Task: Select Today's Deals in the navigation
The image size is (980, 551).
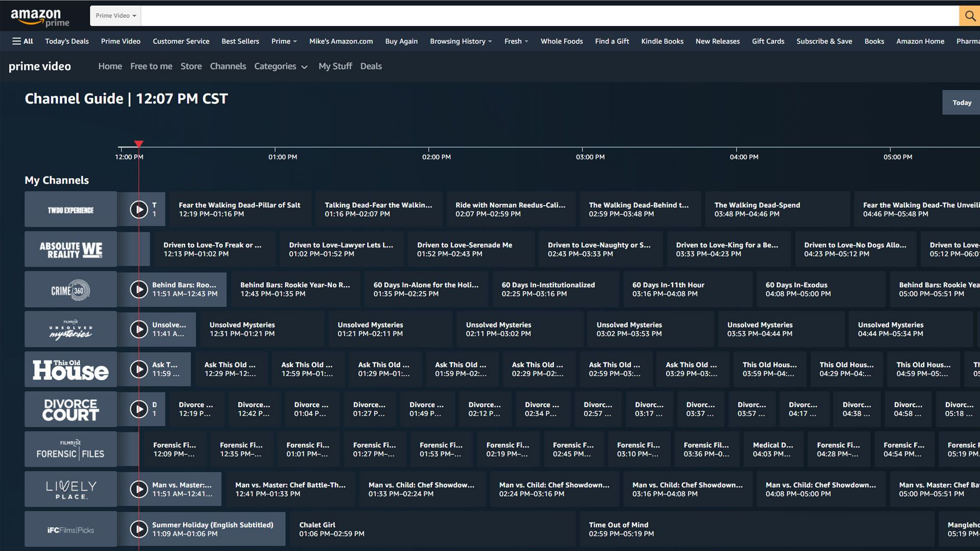Action: pyautogui.click(x=66, y=41)
